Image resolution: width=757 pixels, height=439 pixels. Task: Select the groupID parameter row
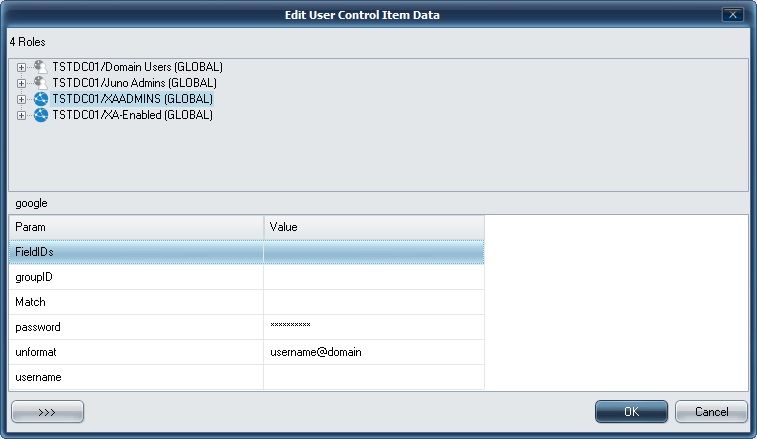point(247,277)
